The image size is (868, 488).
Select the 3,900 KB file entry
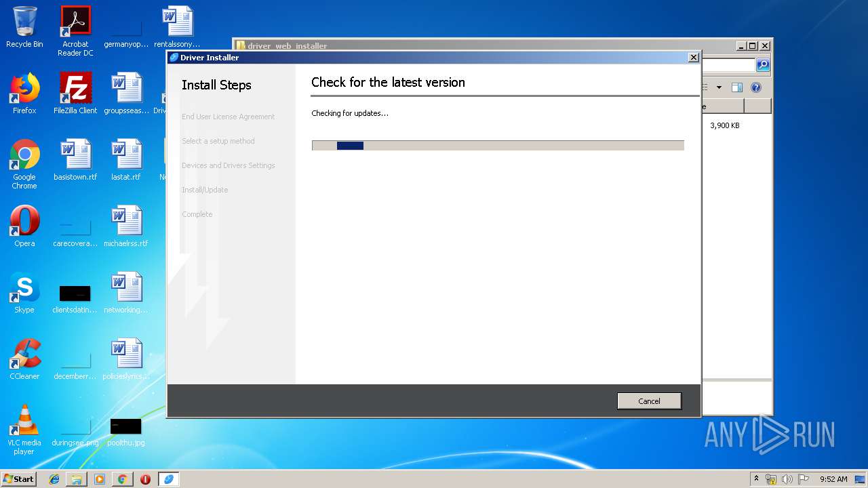[724, 125]
